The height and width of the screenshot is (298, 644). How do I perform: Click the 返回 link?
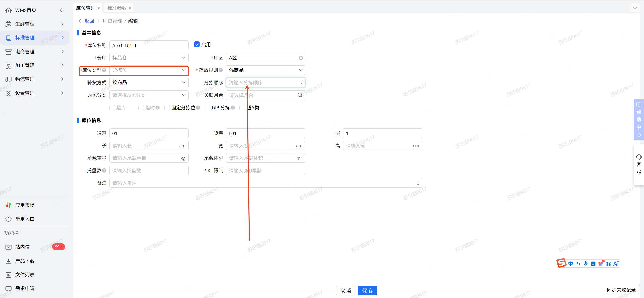click(x=89, y=21)
